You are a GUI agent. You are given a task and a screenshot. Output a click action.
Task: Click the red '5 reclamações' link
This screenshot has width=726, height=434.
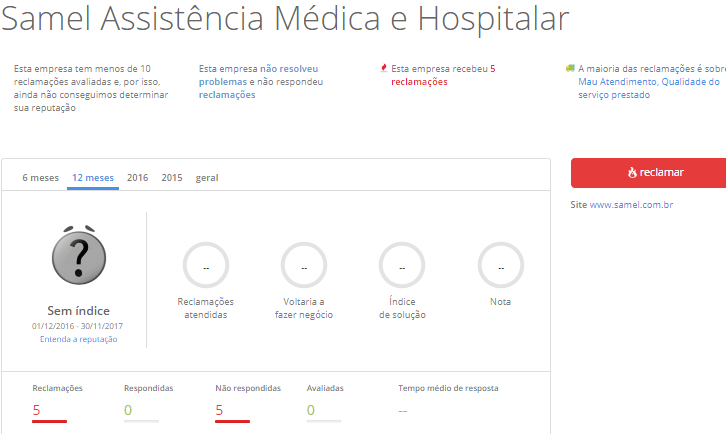click(x=443, y=75)
